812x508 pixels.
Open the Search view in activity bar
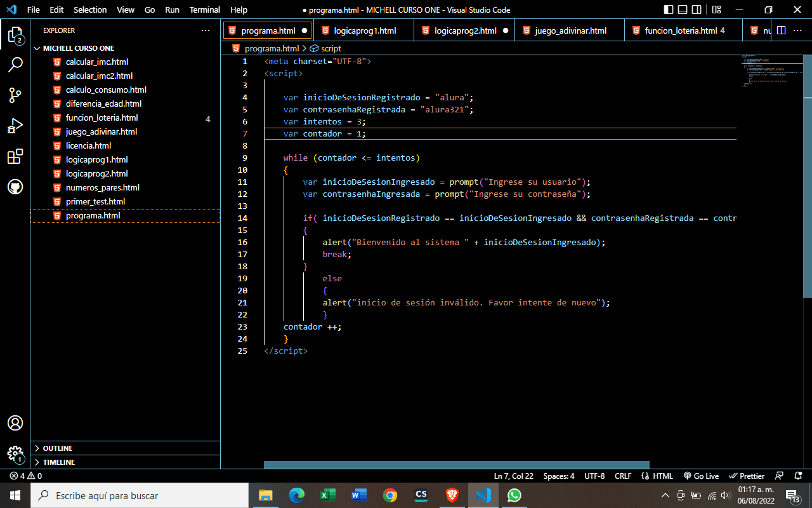click(15, 65)
